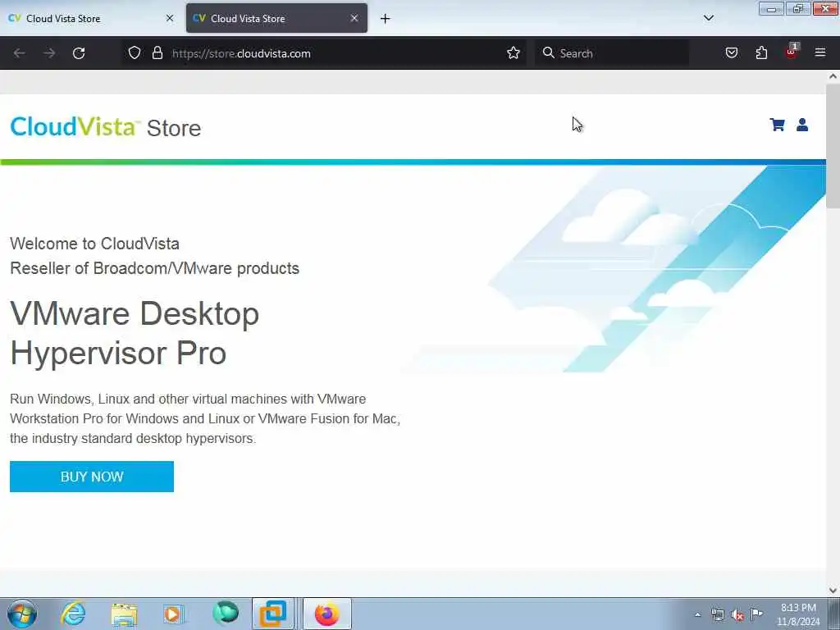View site security padlock info
This screenshot has width=840, height=630.
pyautogui.click(x=157, y=52)
